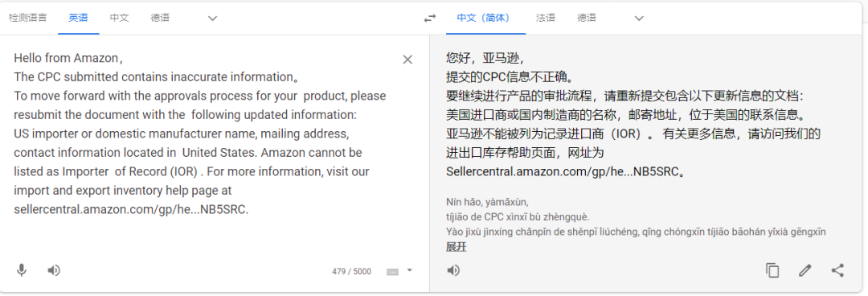Expand the target languages dropdown chevron

pyautogui.click(x=639, y=18)
